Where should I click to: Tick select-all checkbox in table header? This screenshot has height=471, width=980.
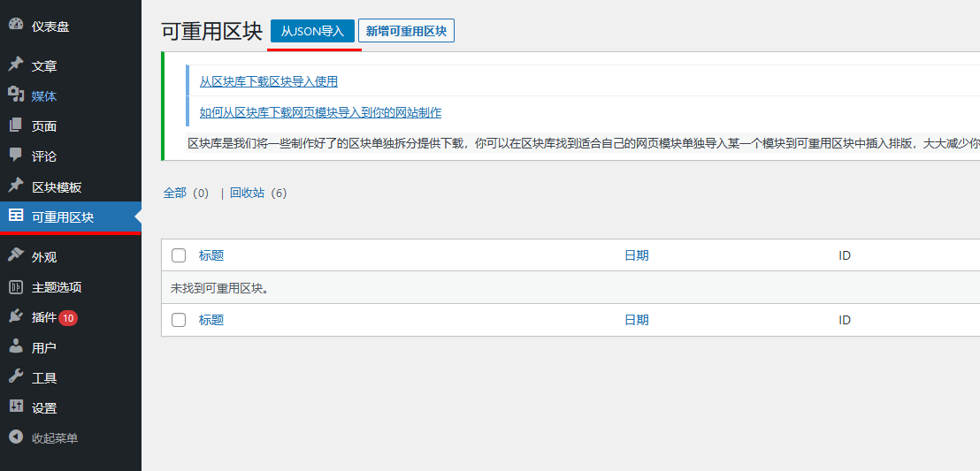[x=179, y=254]
